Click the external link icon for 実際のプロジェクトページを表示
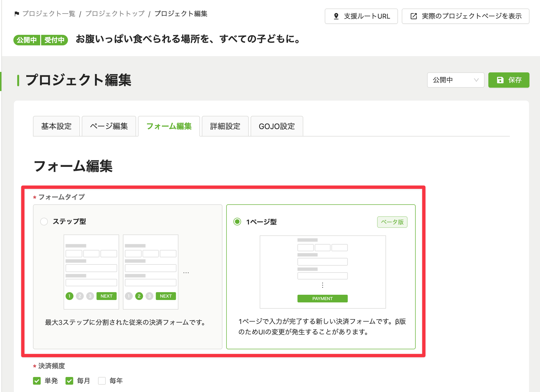 click(x=413, y=16)
